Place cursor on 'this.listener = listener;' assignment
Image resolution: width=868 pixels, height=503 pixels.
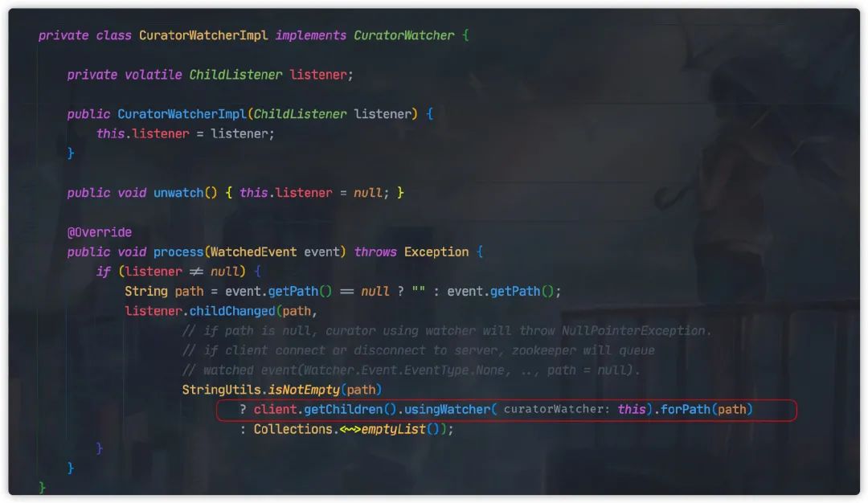(186, 134)
